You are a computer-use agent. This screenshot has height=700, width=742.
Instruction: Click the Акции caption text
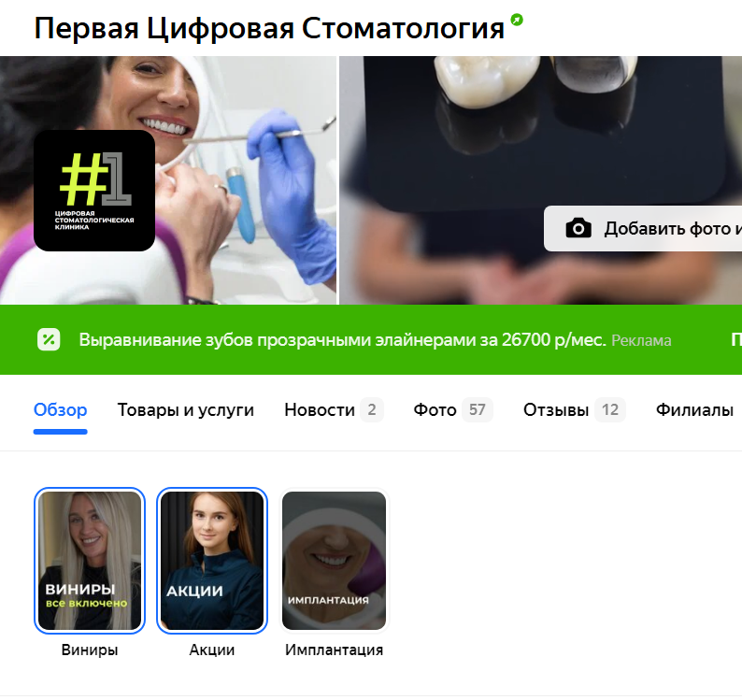(212, 650)
